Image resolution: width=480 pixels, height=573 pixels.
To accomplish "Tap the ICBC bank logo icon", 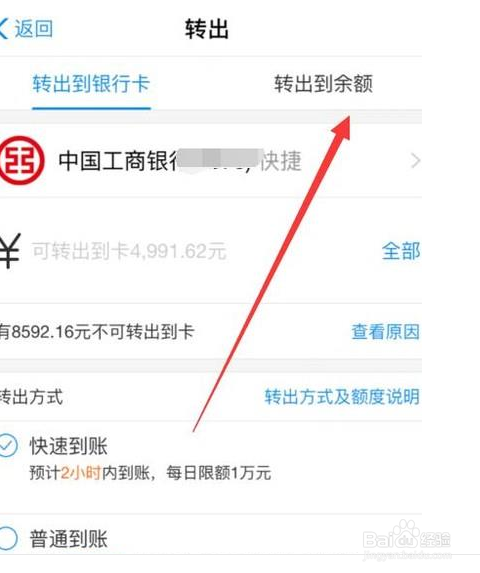I will click(x=21, y=160).
